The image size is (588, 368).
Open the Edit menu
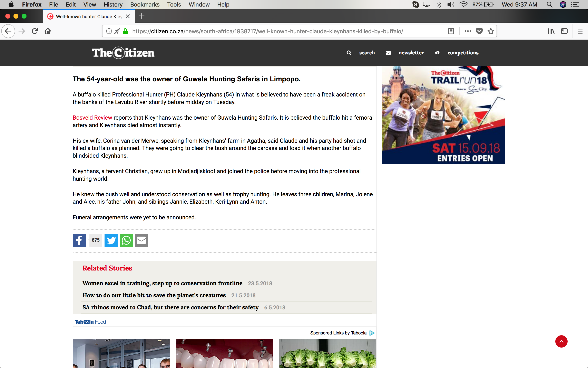(71, 4)
